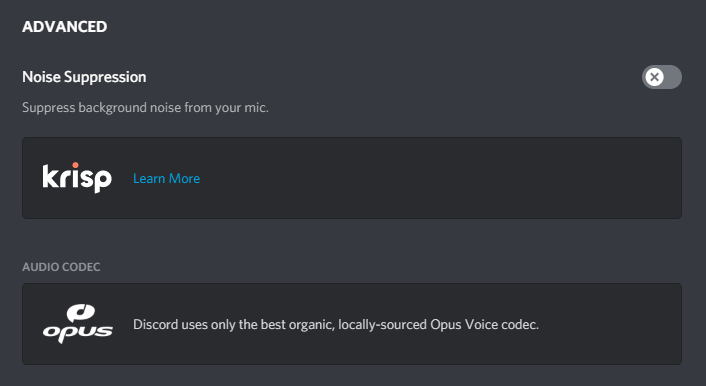Select the ADVANCED section heading

tap(64, 27)
